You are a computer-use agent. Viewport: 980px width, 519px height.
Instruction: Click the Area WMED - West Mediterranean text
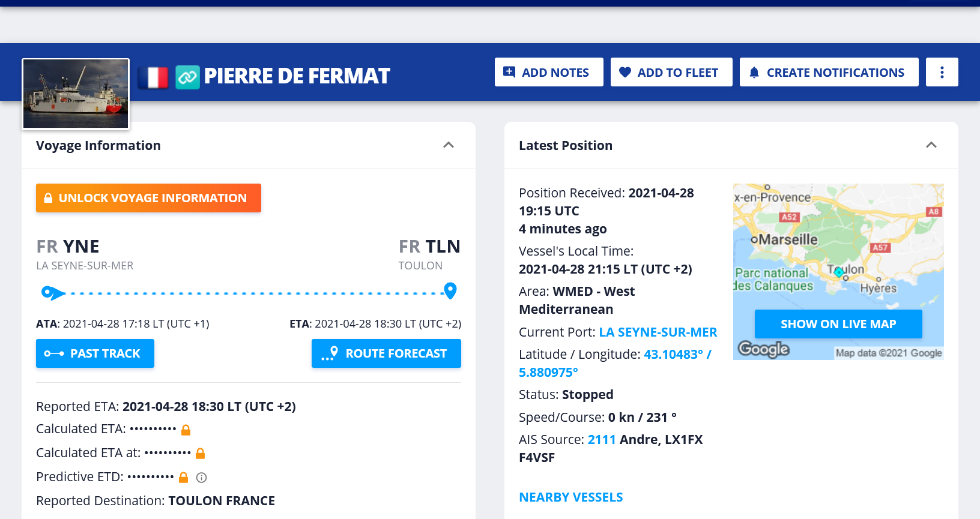[x=576, y=300]
